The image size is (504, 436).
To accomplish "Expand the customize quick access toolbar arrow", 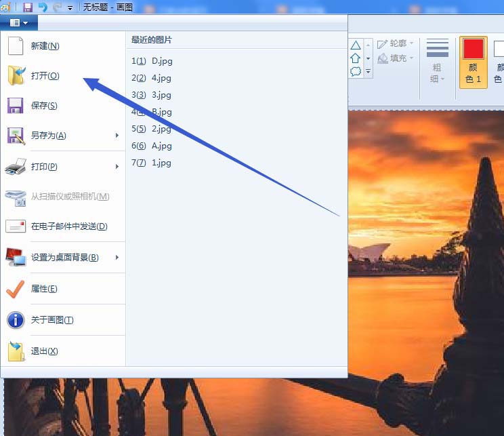I will coord(70,8).
